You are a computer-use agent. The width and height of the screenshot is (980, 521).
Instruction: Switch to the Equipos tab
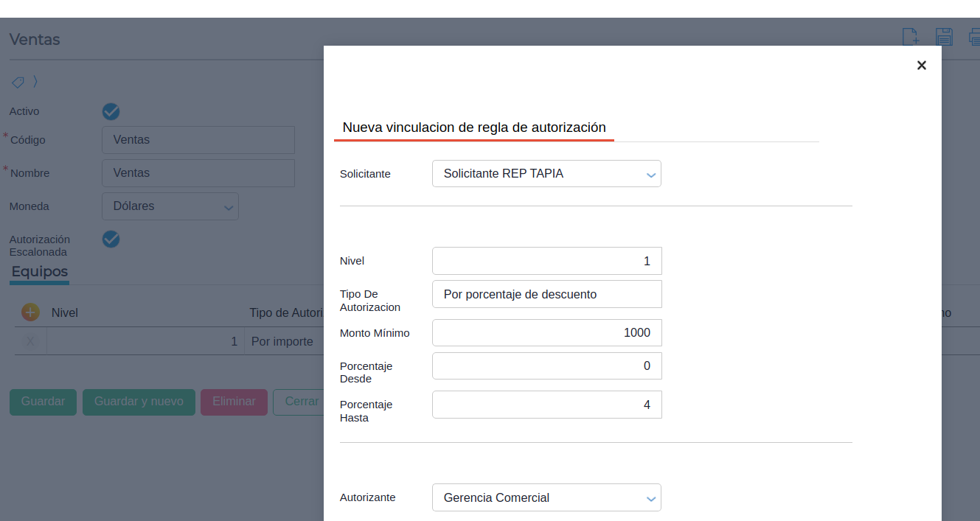click(40, 272)
